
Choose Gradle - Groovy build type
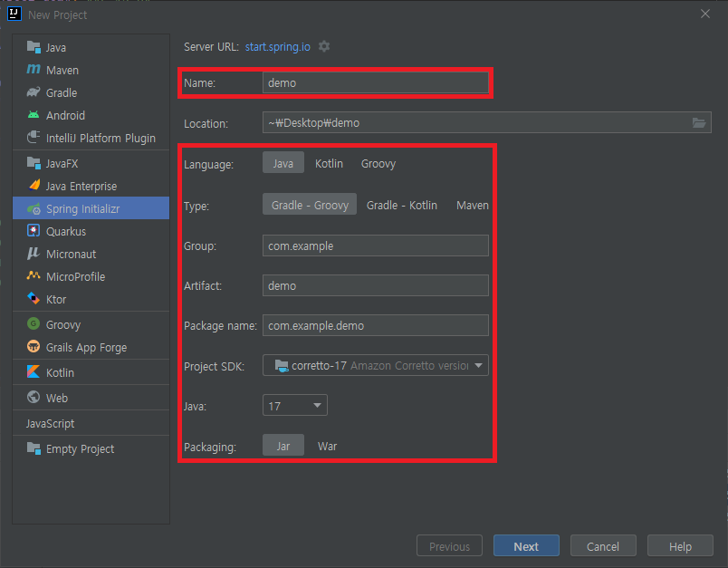310,205
